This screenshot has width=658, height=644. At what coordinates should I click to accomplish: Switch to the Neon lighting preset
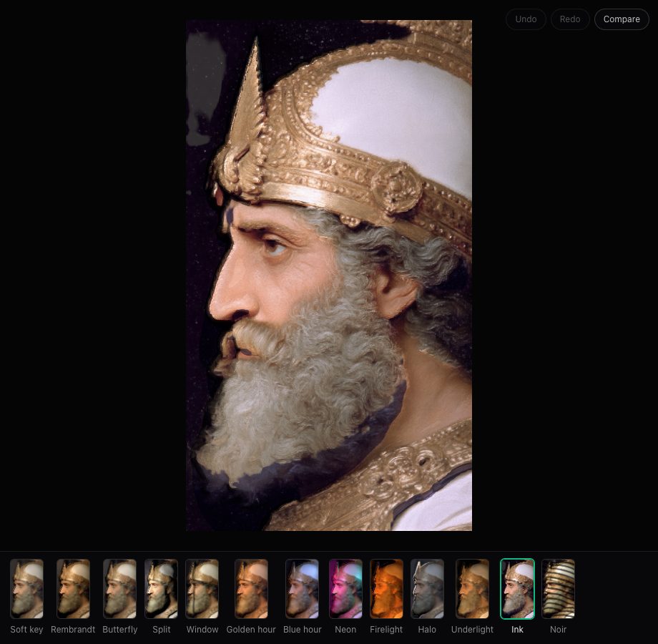[x=345, y=589]
